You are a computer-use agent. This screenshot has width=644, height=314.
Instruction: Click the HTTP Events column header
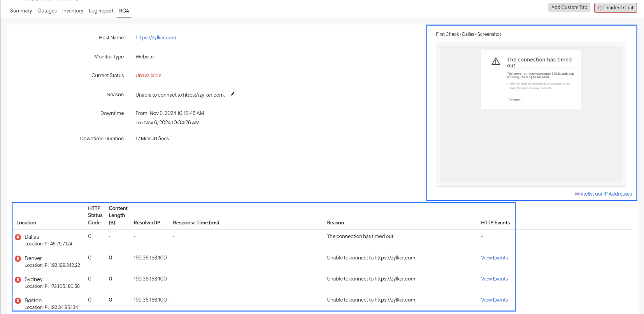click(495, 222)
